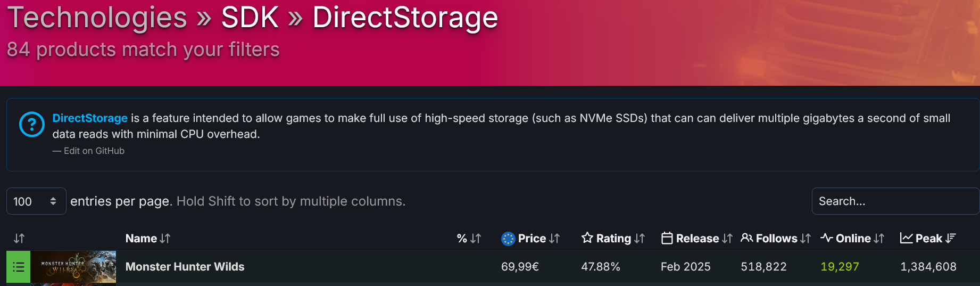Follow the Edit on GitHub link

94,151
